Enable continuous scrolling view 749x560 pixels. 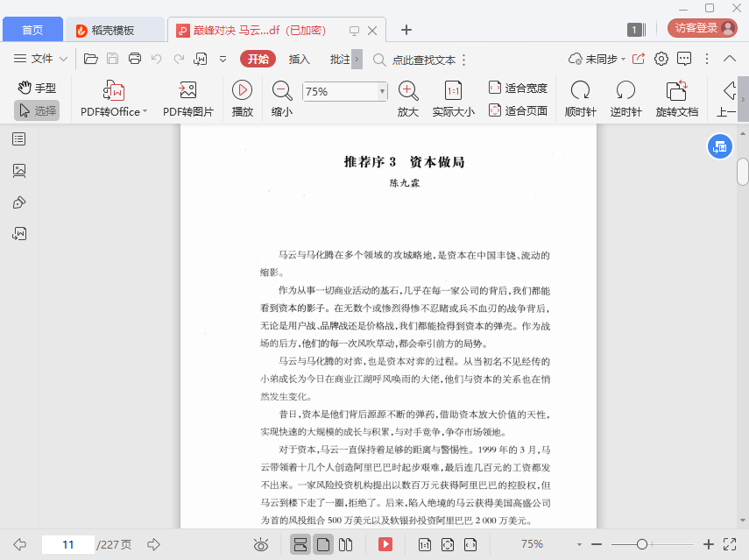[300, 544]
